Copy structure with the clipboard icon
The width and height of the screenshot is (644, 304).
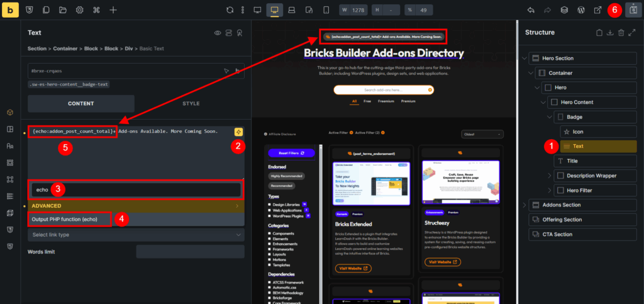(599, 33)
